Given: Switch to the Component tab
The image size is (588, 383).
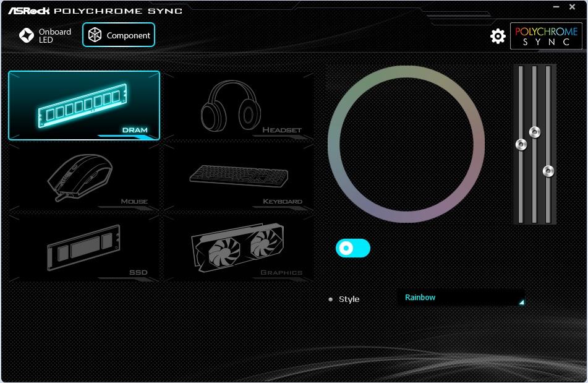Looking at the screenshot, I should pyautogui.click(x=119, y=35).
